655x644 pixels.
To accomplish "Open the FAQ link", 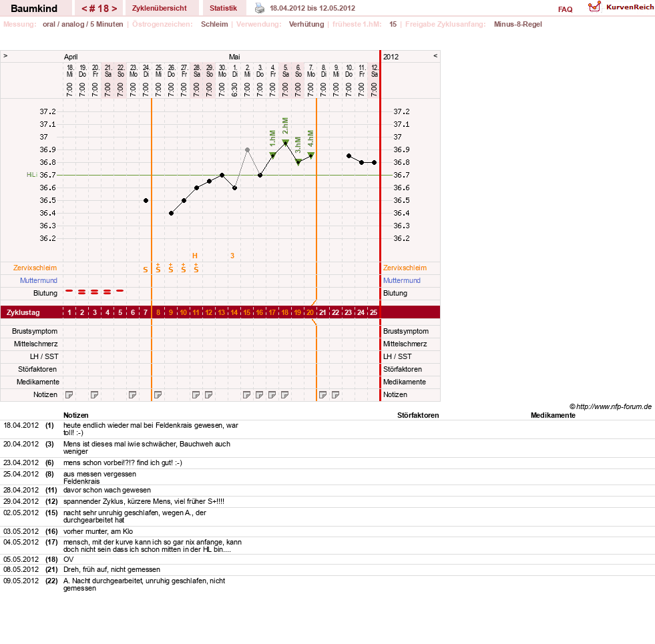I will (x=565, y=9).
